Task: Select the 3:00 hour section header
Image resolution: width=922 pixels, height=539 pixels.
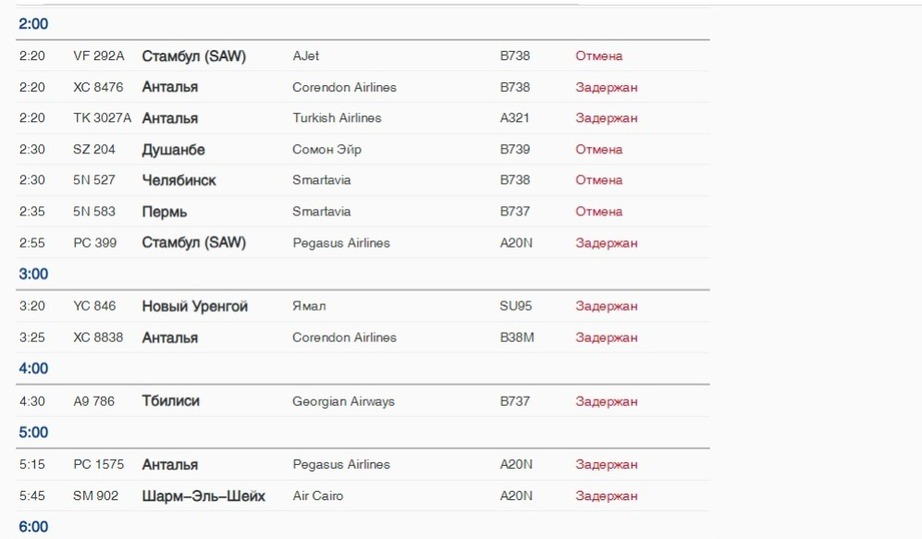Action: tap(34, 274)
